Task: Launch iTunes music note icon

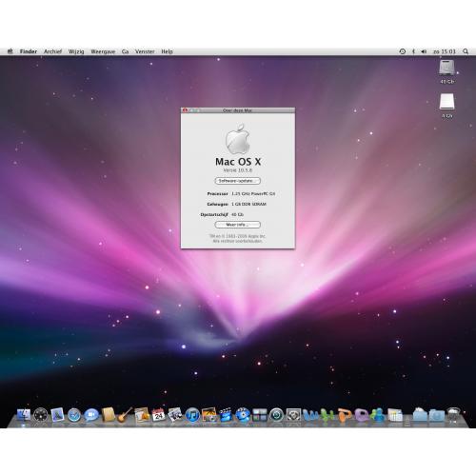Action: 192,415
